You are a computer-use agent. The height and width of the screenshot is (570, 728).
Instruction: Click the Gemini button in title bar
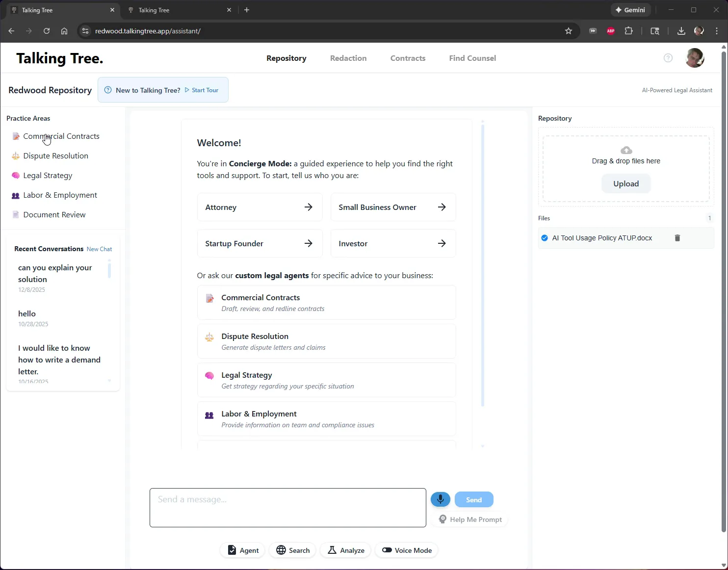click(630, 10)
